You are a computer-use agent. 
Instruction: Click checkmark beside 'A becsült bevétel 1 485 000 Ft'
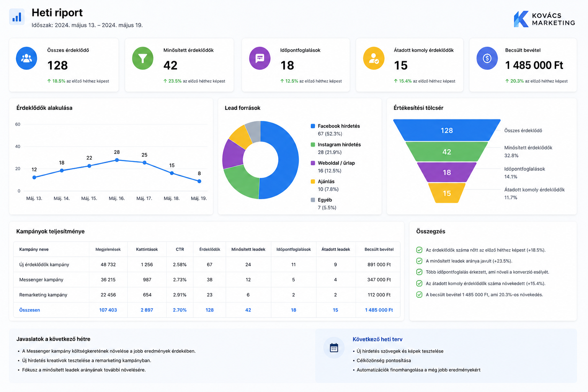tap(419, 295)
